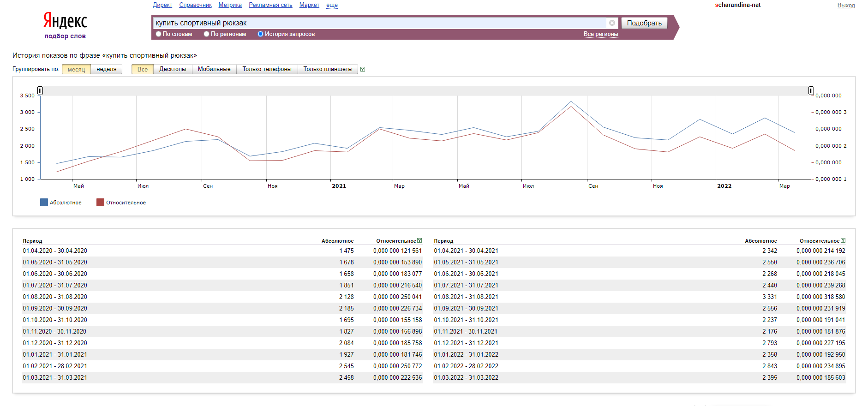Open the Метрика link
The width and height of the screenshot is (868, 406).
click(230, 5)
